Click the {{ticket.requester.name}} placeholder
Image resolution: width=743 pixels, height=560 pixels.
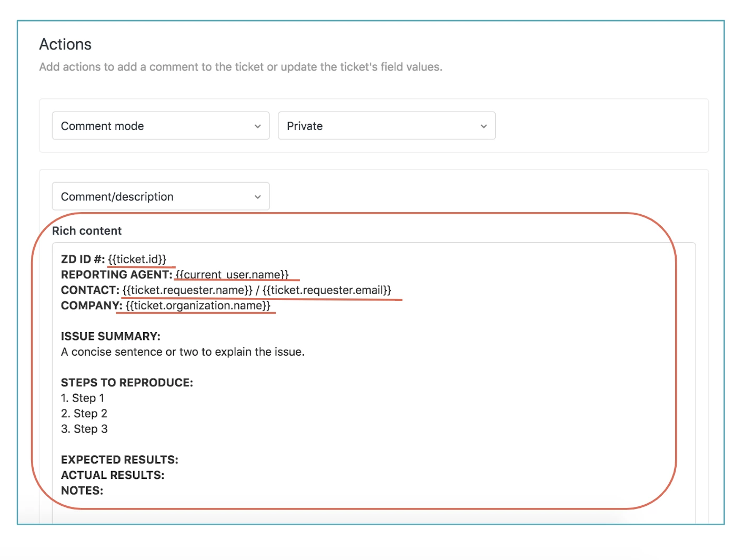(x=187, y=291)
